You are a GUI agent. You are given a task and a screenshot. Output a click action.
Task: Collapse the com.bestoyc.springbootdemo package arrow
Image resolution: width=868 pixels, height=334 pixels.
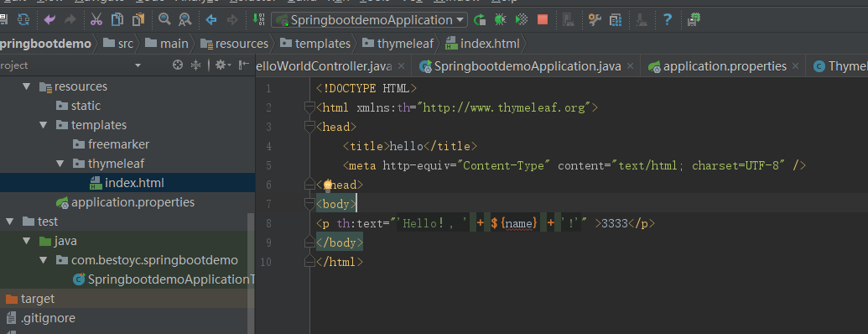pyautogui.click(x=43, y=260)
